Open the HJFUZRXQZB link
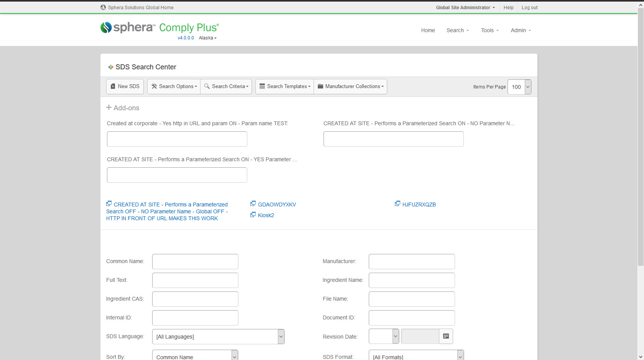This screenshot has height=360, width=644. coord(419,205)
